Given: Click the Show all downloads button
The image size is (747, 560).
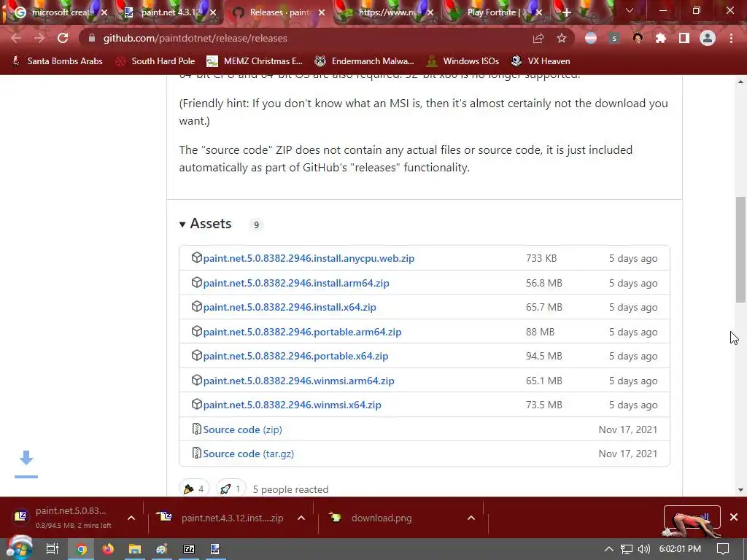Looking at the screenshot, I should tap(692, 517).
